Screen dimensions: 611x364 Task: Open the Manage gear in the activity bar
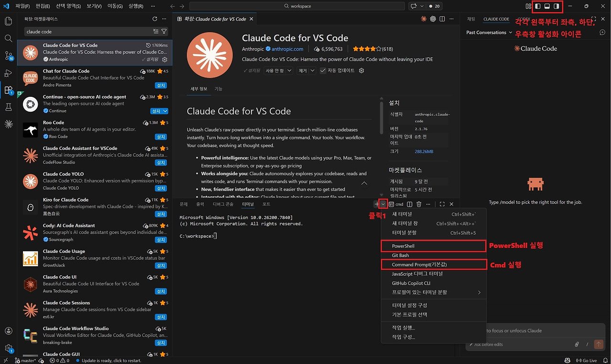coord(8,349)
